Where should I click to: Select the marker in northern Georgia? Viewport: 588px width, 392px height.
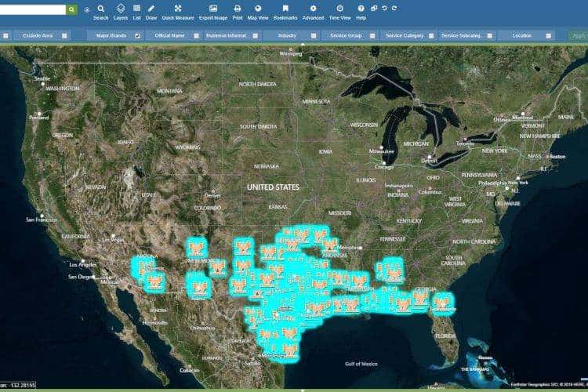[394, 273]
